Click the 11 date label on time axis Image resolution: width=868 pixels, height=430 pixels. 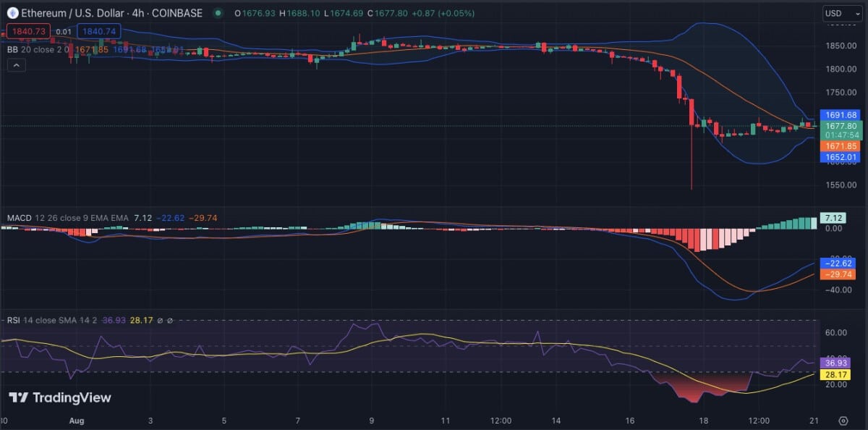pos(446,421)
